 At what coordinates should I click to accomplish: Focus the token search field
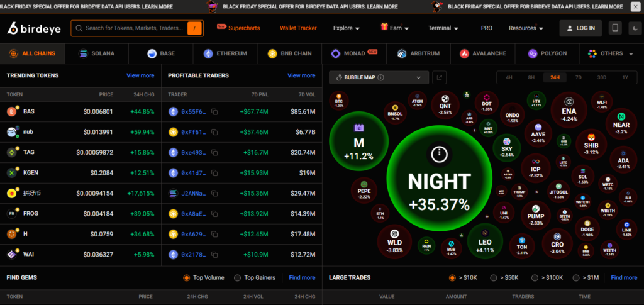(x=134, y=28)
